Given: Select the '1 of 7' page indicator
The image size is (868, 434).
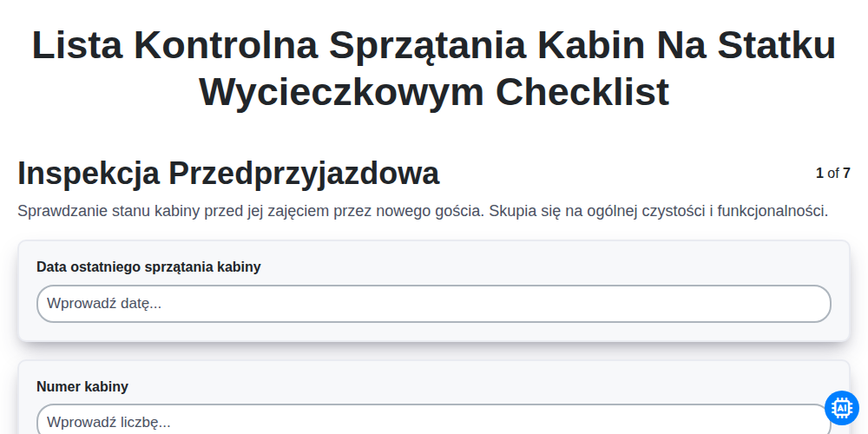Looking at the screenshot, I should (x=832, y=174).
